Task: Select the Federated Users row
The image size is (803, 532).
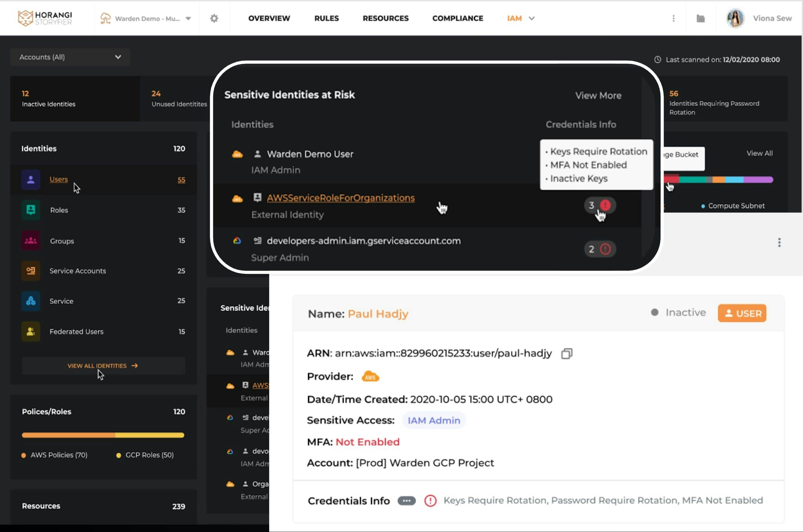Action: tap(103, 331)
